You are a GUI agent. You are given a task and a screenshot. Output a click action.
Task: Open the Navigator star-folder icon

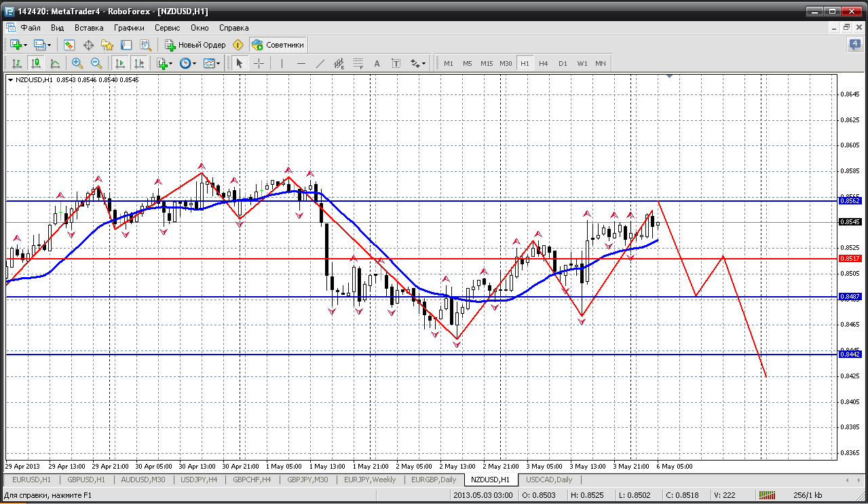coord(107,45)
